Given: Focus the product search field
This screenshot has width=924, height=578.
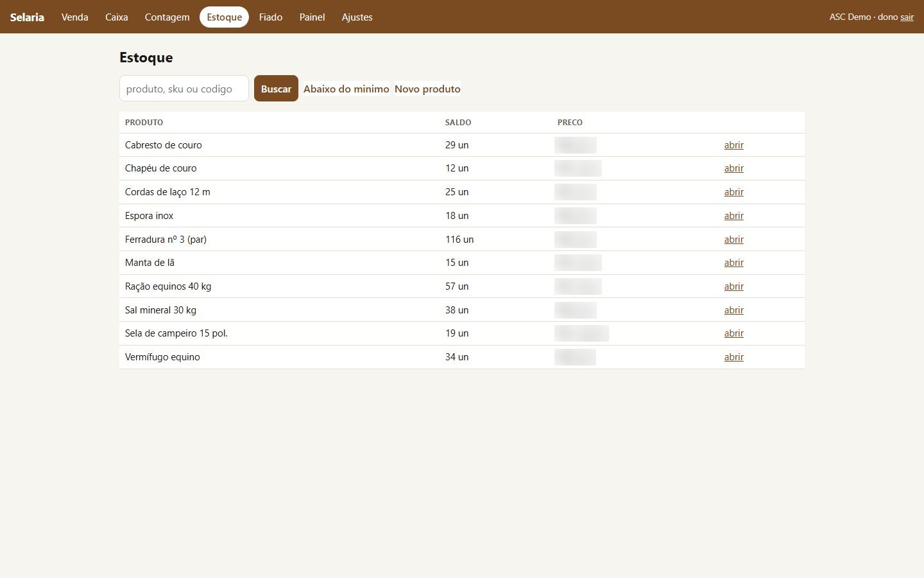Looking at the screenshot, I should 184,89.
